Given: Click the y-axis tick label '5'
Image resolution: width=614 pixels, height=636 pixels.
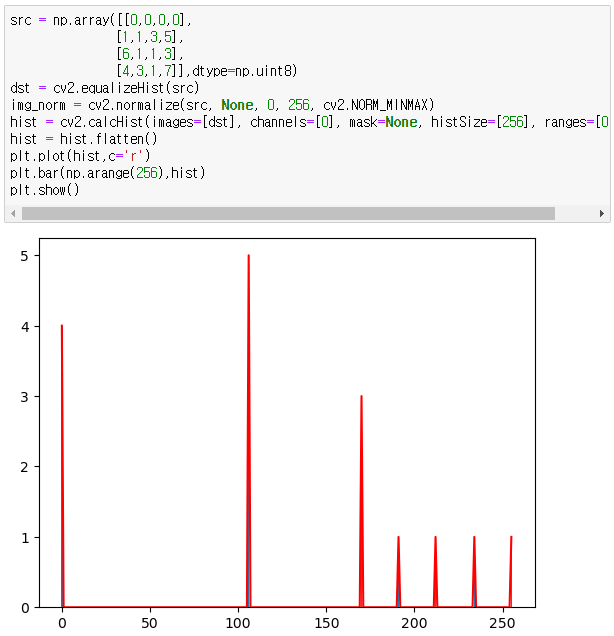Looking at the screenshot, I should pyautogui.click(x=25, y=256).
